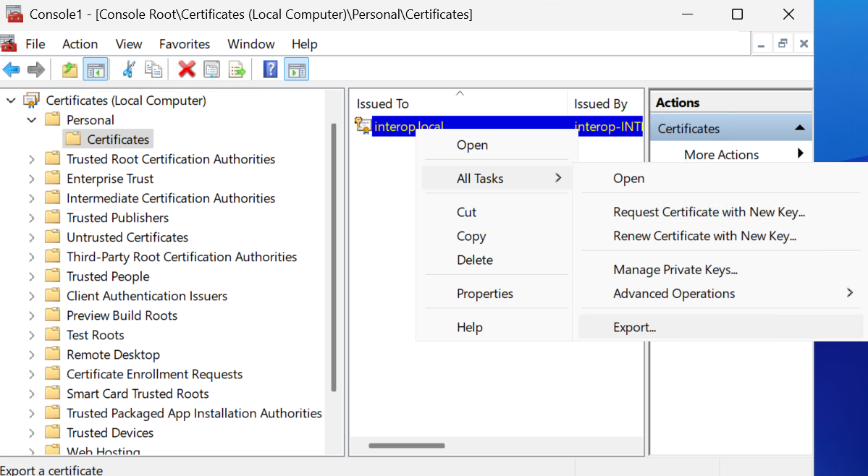Open the Action menu
This screenshot has width=868, height=476.
pos(80,43)
